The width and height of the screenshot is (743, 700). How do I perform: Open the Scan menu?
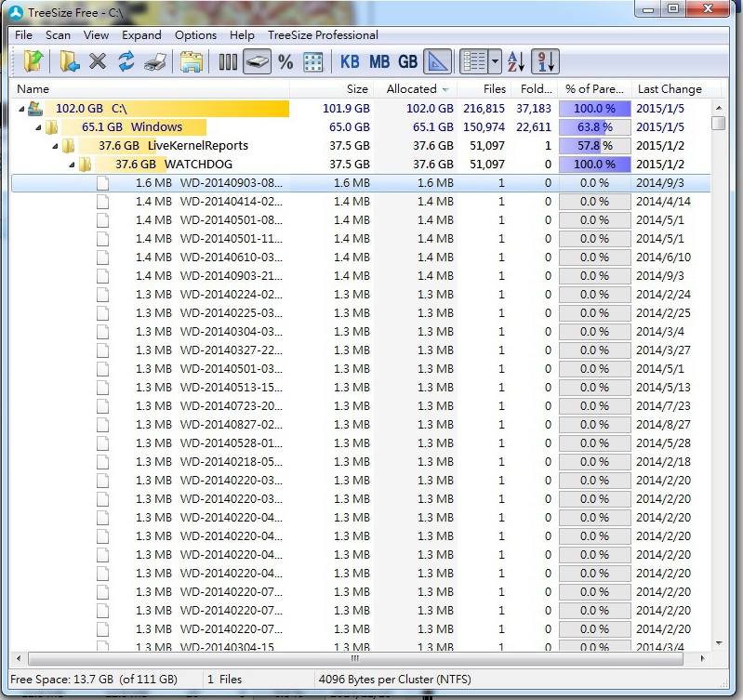click(x=58, y=35)
